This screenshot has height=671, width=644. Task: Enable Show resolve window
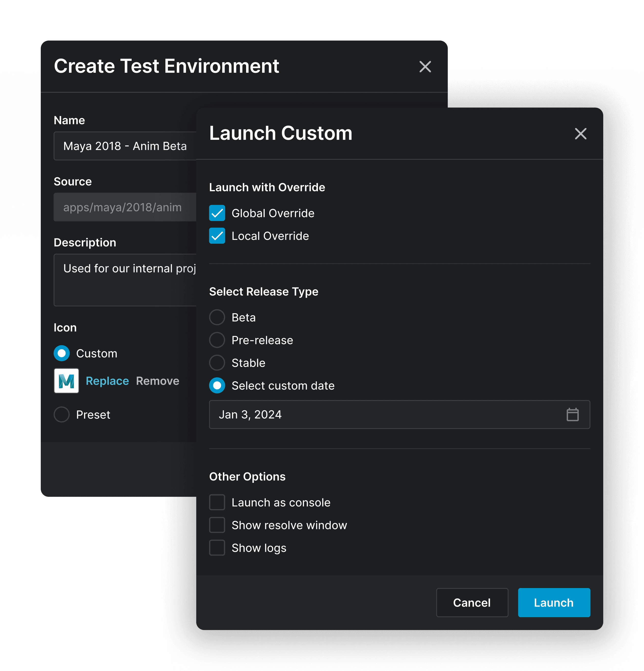(x=217, y=525)
